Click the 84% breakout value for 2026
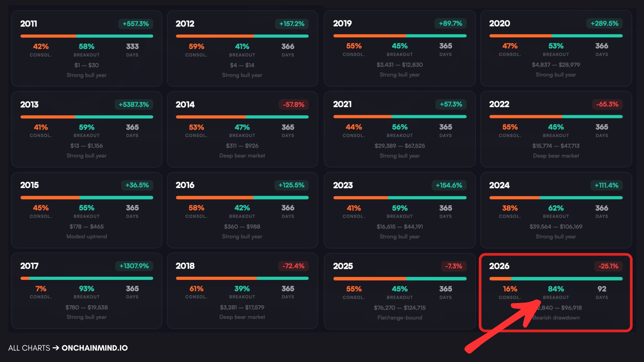644x362 pixels. pos(556,289)
